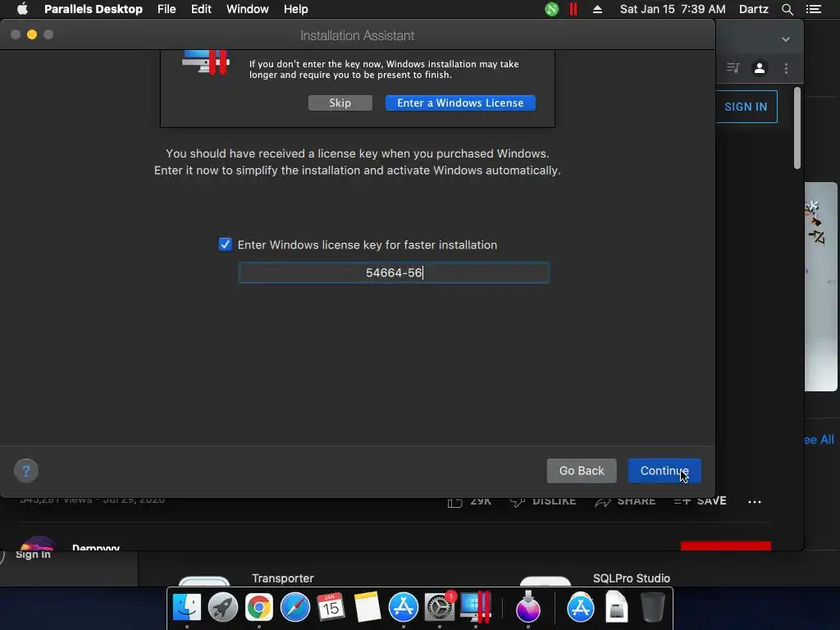Click the browser account avatar icon
Viewport: 840px width, 630px height.
point(759,68)
